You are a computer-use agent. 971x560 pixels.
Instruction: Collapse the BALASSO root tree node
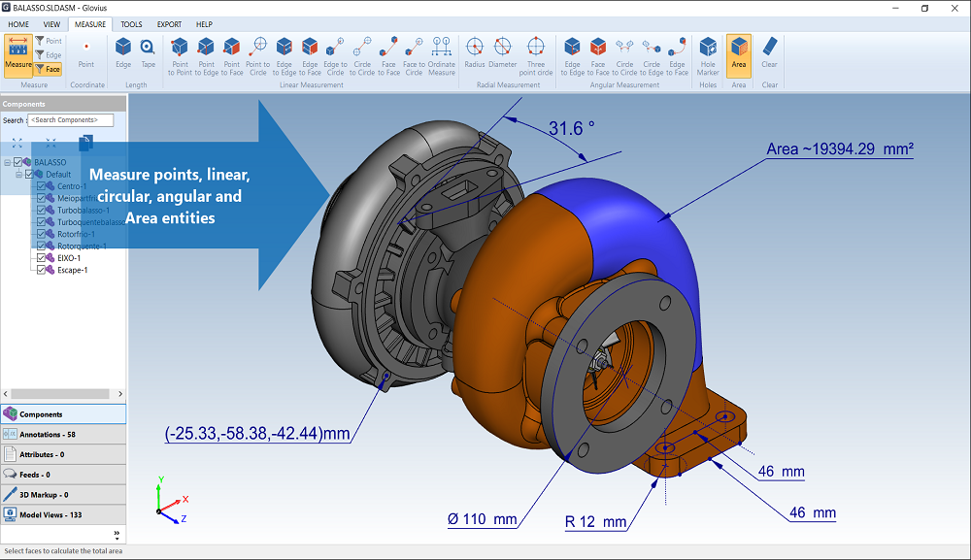[x=8, y=162]
